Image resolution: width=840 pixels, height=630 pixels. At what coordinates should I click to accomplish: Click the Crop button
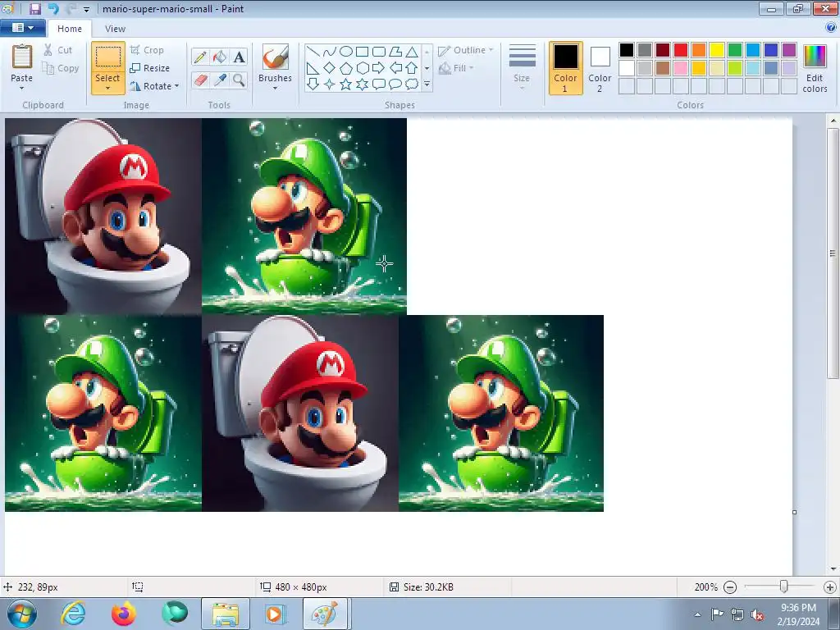click(x=147, y=50)
